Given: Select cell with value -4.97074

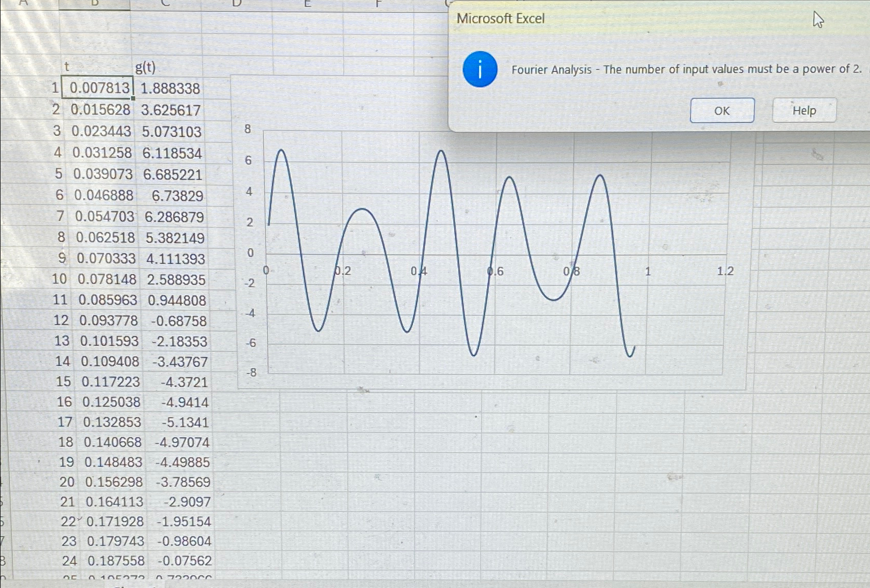Looking at the screenshot, I should point(182,442).
